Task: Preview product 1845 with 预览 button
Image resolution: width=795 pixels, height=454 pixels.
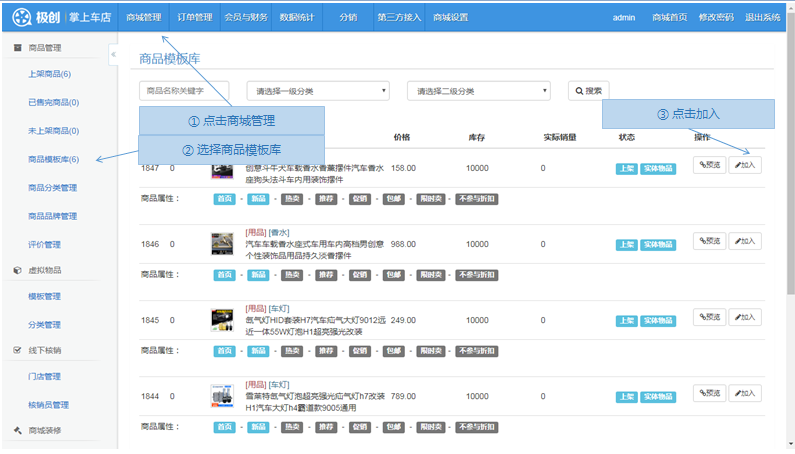Action: click(709, 317)
